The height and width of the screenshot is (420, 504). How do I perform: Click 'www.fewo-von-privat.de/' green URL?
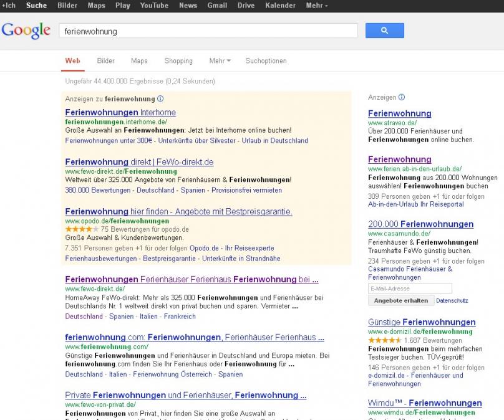(x=100, y=404)
